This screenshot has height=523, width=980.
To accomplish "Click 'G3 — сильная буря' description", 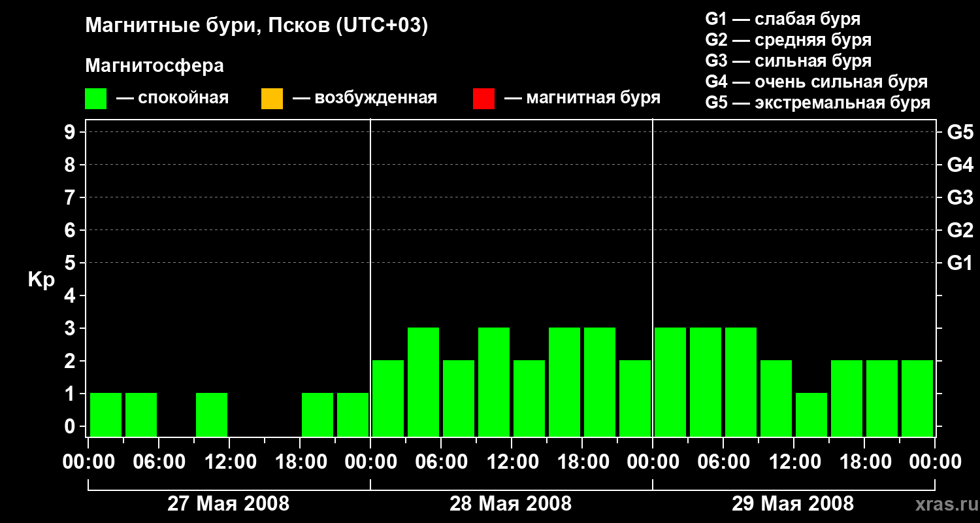I will pyautogui.click(x=789, y=61).
